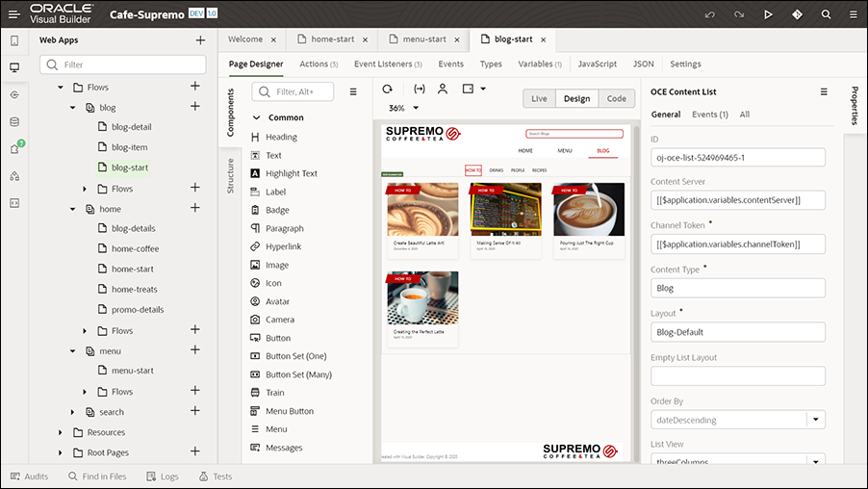Open Components icon with badge 7
The width and height of the screenshot is (868, 489).
click(15, 148)
